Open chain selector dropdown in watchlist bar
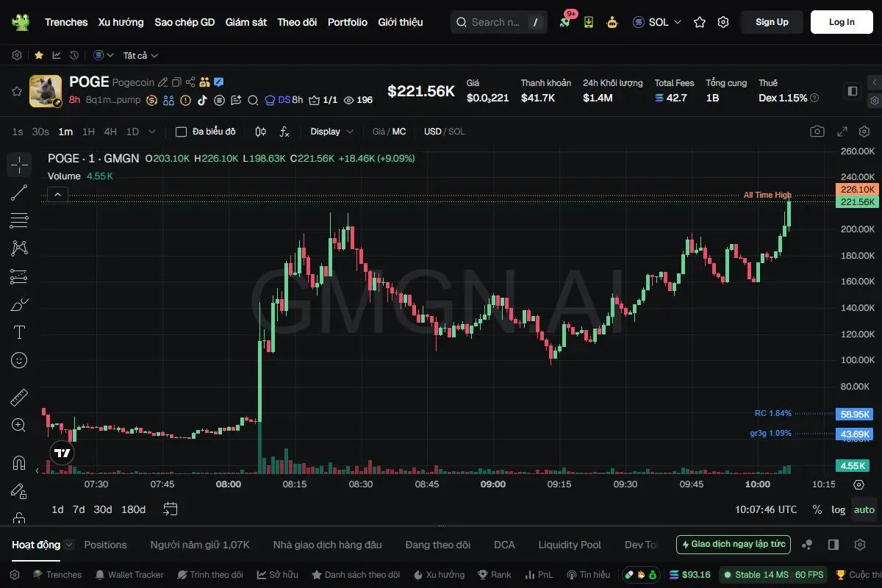Screen dimensions: 882x588 click(104, 55)
